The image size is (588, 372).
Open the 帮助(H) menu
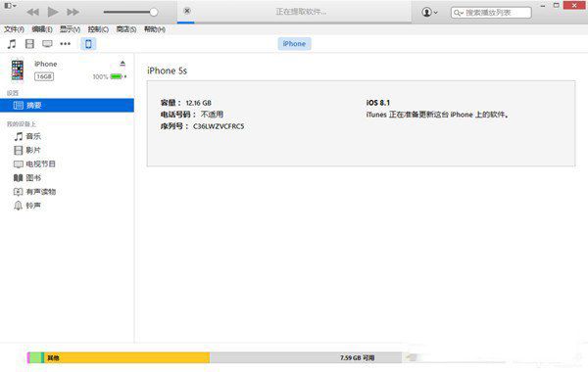(155, 29)
